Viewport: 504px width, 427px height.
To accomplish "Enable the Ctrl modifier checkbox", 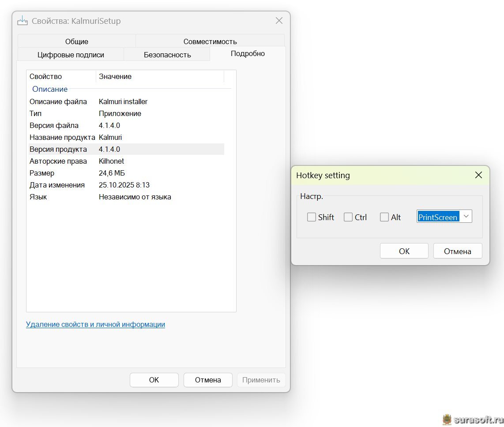I will click(x=348, y=217).
